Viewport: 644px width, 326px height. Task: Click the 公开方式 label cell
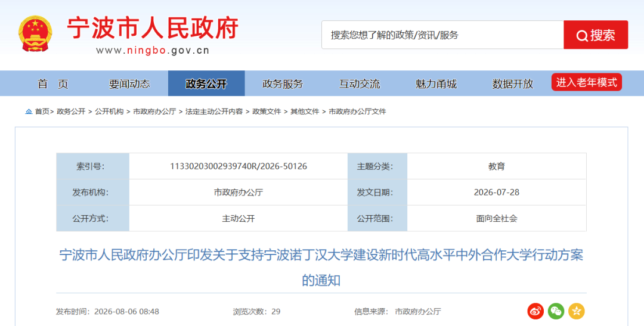pos(93,219)
